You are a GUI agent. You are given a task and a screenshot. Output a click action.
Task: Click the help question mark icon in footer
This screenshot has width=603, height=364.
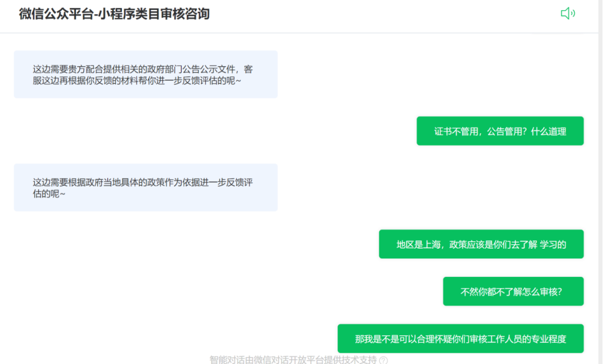point(384,360)
